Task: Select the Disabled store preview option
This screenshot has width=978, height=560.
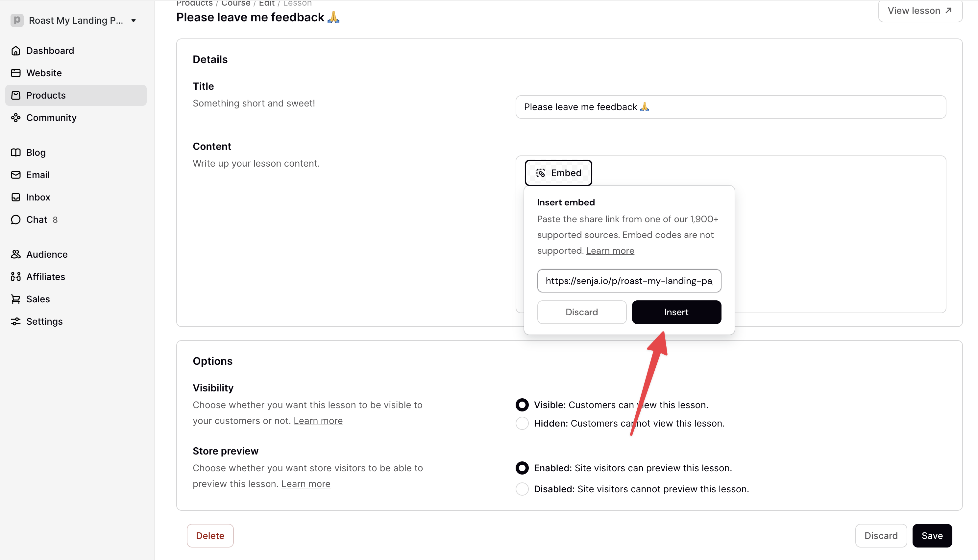Action: [522, 489]
